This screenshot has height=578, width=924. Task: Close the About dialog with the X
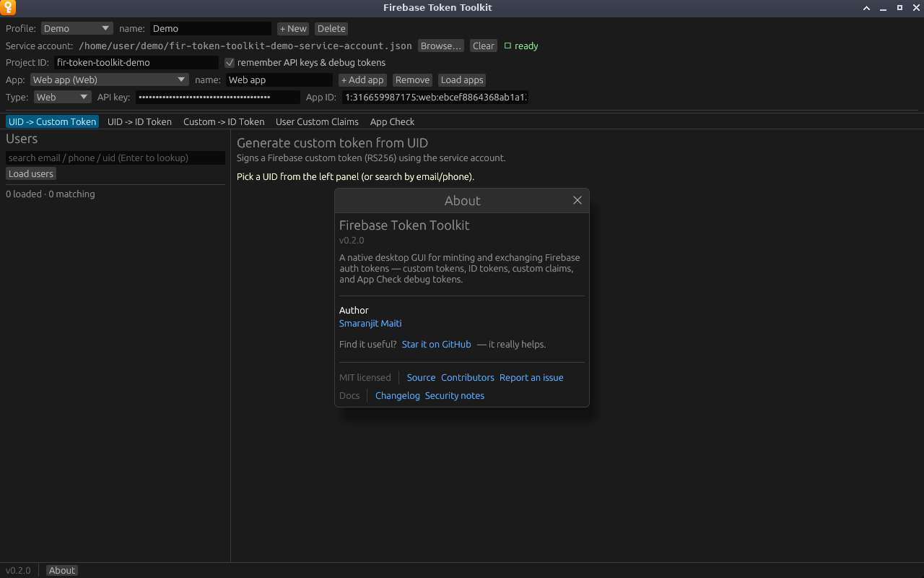577,200
